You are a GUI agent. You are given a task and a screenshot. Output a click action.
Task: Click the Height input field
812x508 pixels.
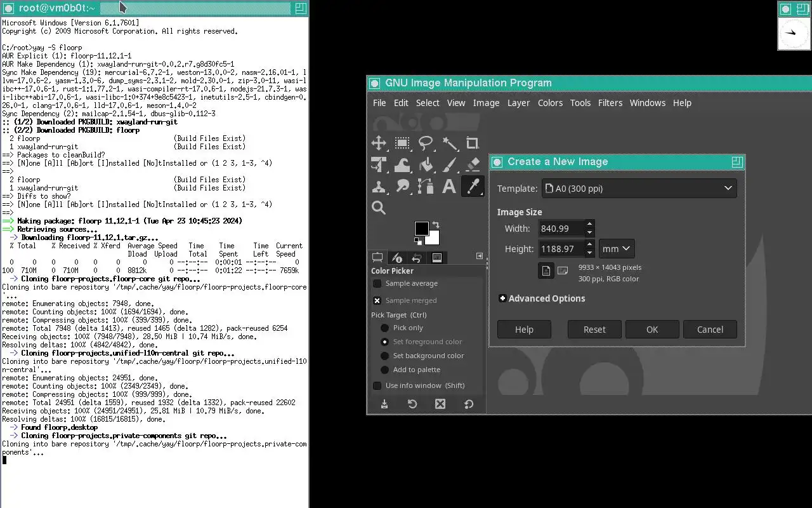[561, 249]
